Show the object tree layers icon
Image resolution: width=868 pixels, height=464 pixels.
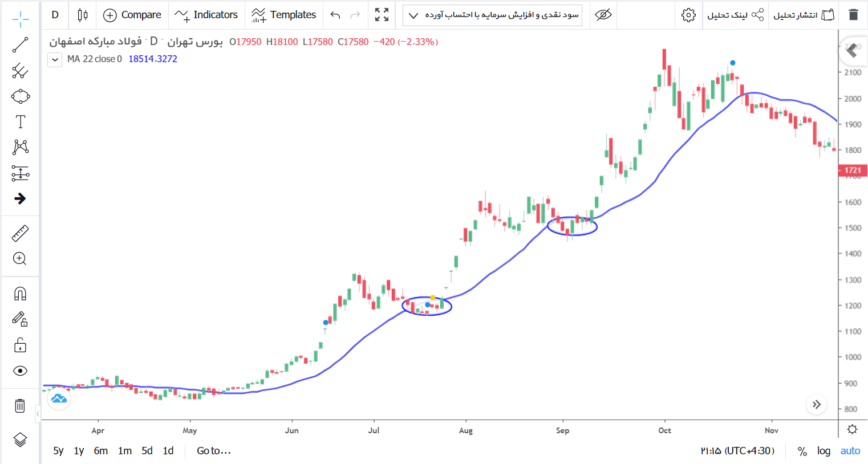pyautogui.click(x=20, y=439)
